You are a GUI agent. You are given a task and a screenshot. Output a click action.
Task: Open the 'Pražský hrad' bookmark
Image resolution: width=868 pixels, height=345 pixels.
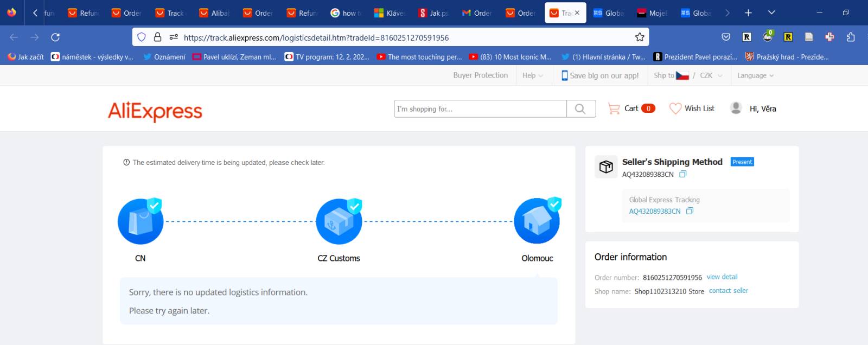[787, 57]
